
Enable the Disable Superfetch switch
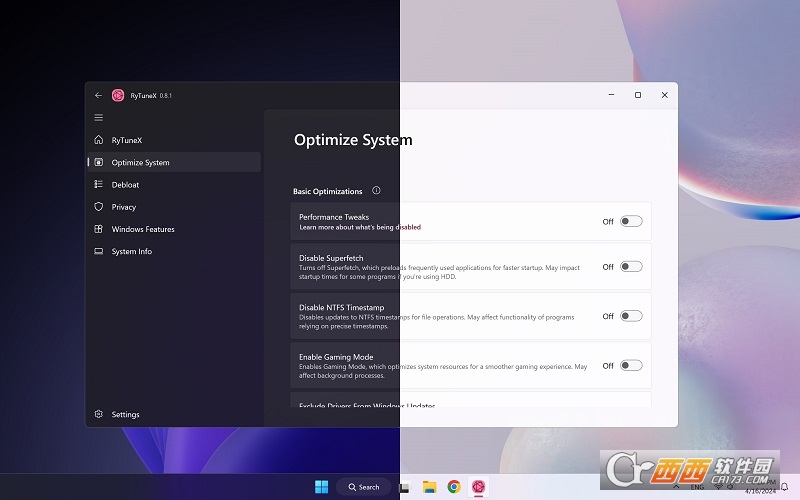click(x=631, y=267)
